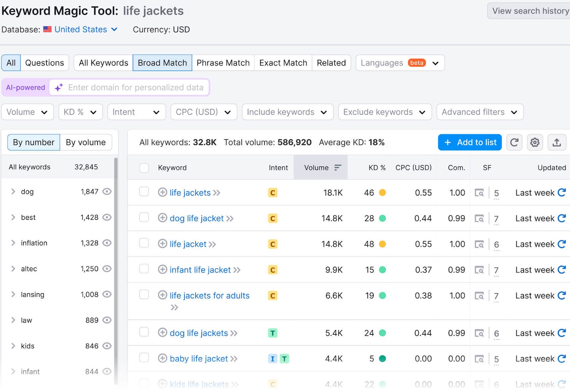View SERP for 'life jackets' row
Screen dimensions: 570x392
[479, 193]
